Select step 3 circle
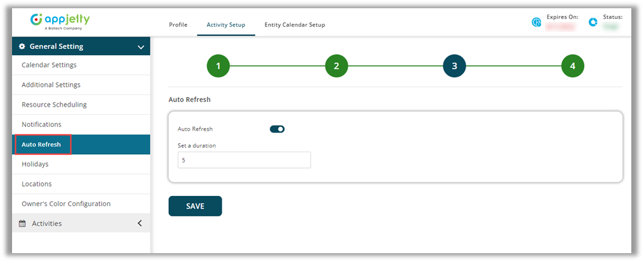 click(x=454, y=66)
